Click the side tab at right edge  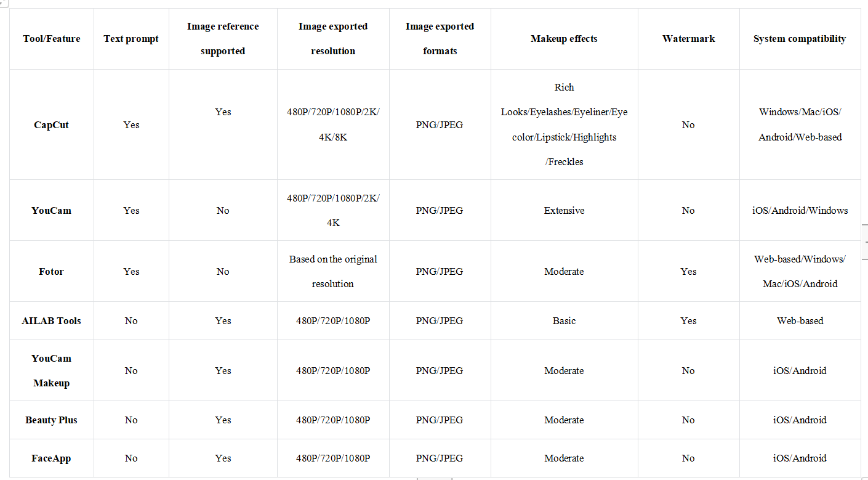[x=864, y=242]
